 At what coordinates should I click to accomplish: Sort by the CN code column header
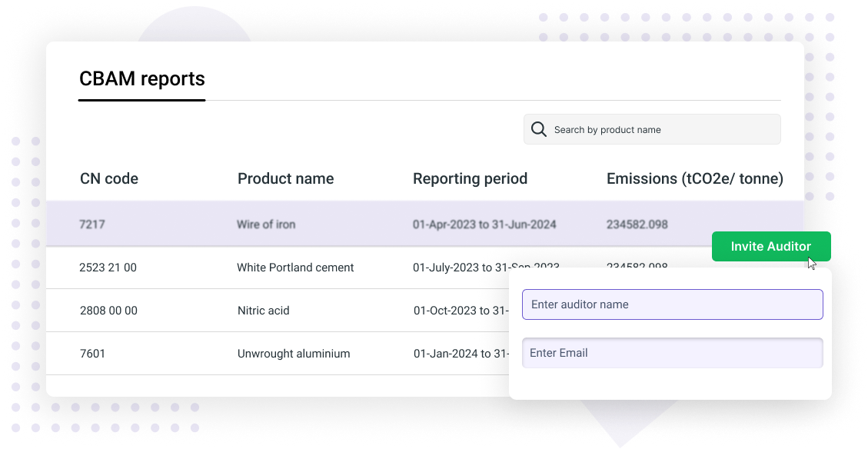pyautogui.click(x=108, y=178)
